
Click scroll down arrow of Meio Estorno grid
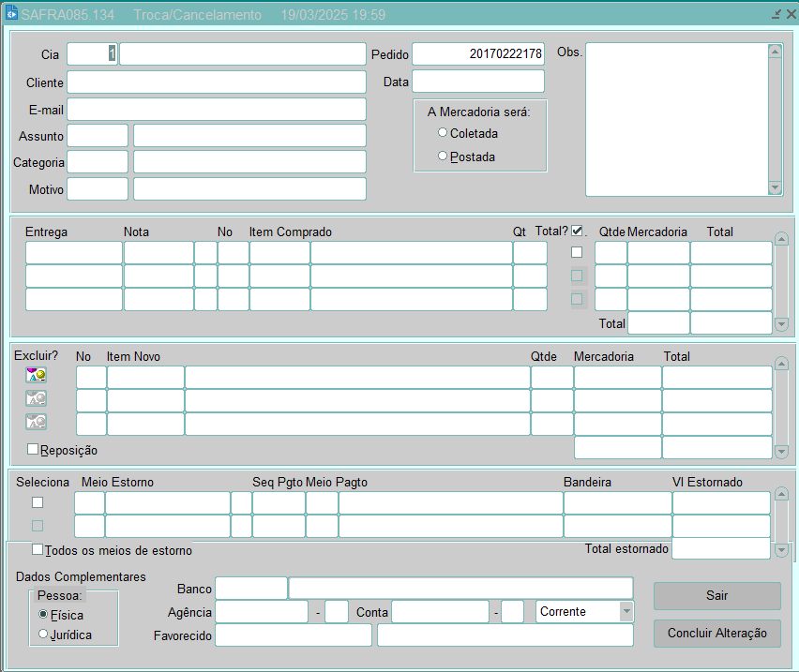pos(782,550)
